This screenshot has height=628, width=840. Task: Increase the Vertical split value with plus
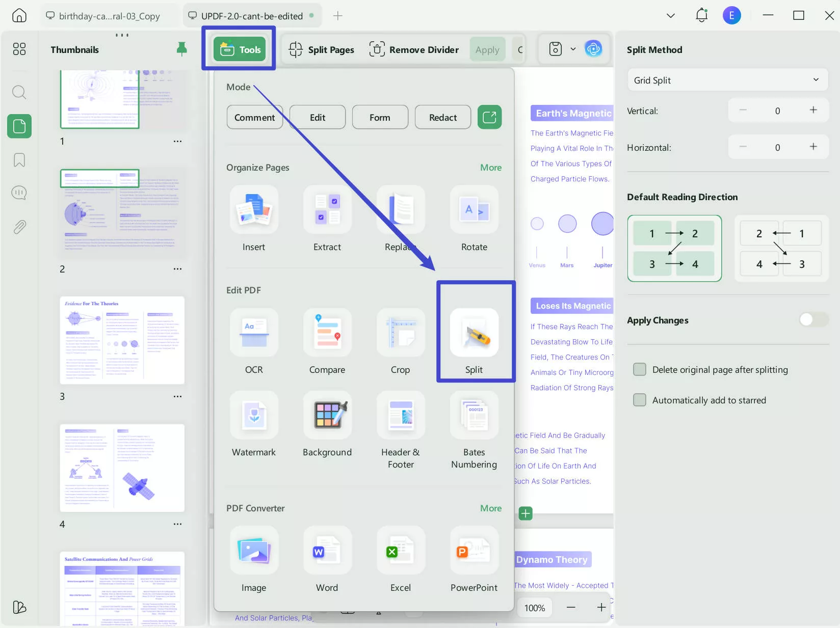pos(813,110)
